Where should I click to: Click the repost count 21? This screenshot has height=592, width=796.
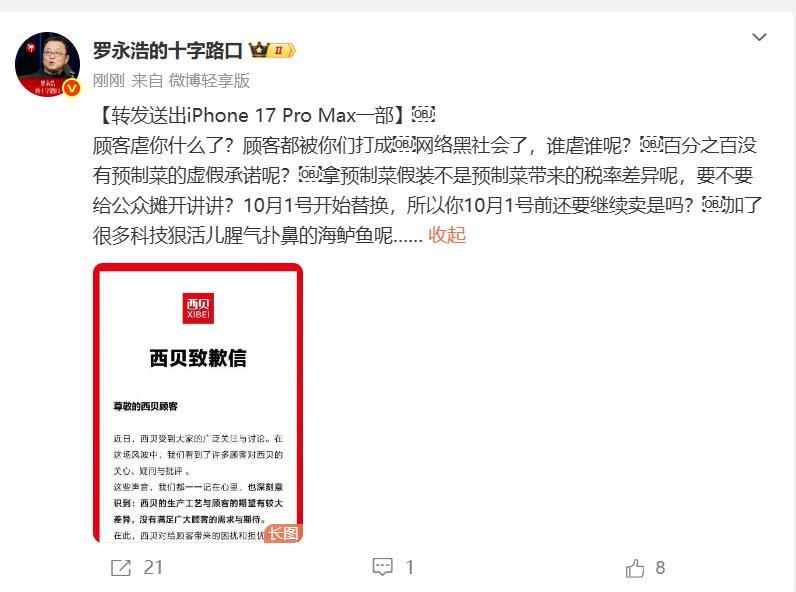(x=153, y=568)
